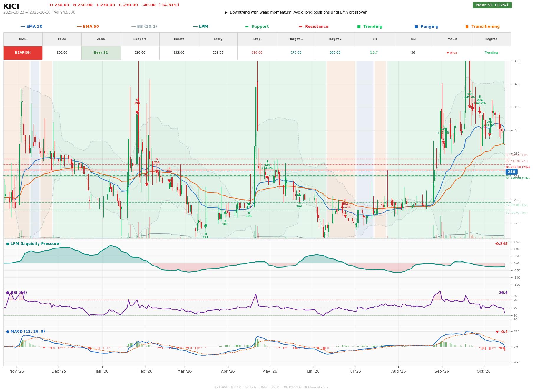
Task: Click the R2 238.00 (22x) level label
Action: click(x=517, y=161)
